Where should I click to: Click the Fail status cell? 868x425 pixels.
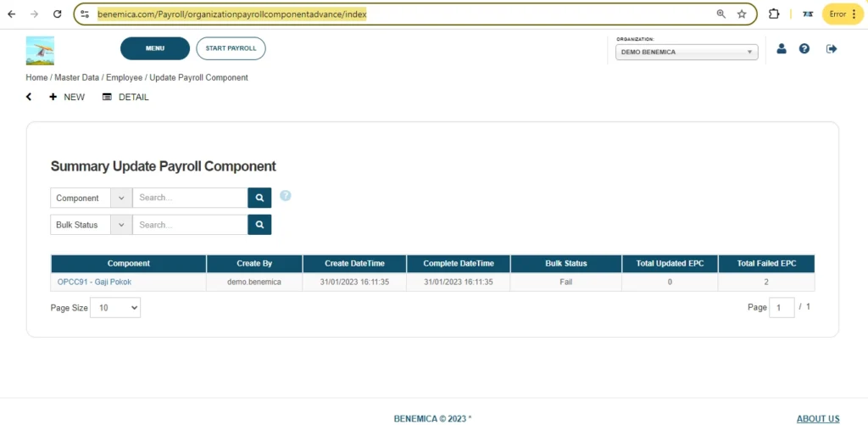click(565, 282)
